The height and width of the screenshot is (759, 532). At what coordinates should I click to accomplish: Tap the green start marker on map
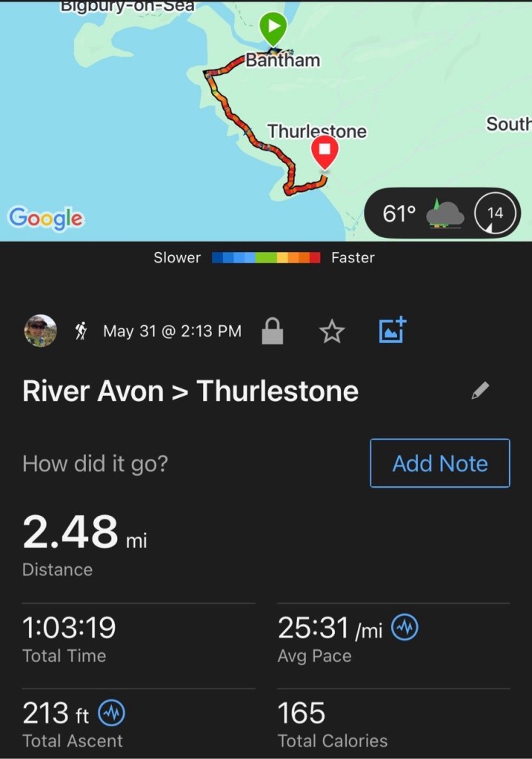coord(273,30)
